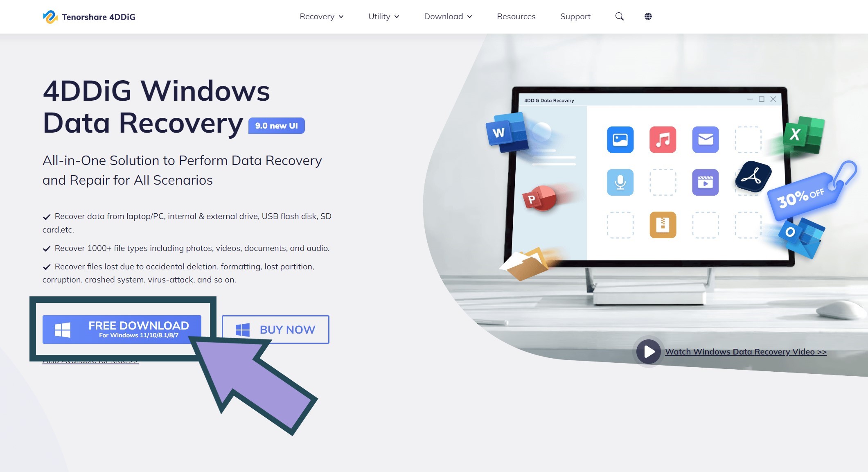The width and height of the screenshot is (868, 472).
Task: Click the microphone recovery icon
Action: pos(620,181)
